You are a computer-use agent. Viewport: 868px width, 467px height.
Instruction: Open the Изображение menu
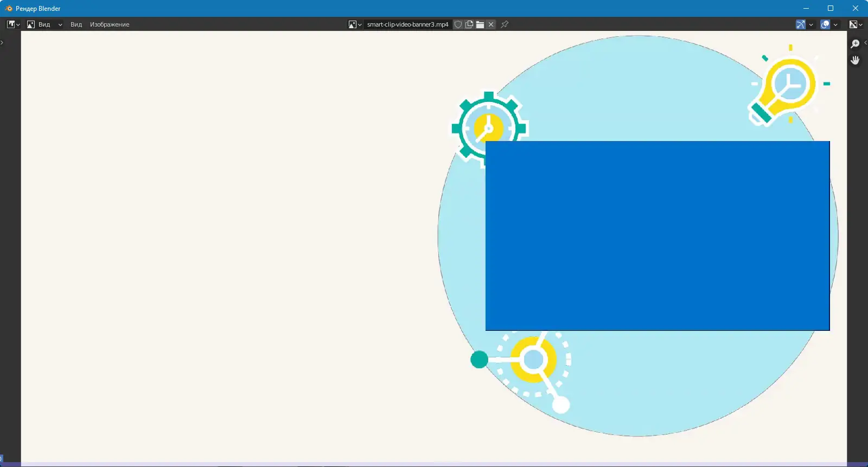[110, 24]
